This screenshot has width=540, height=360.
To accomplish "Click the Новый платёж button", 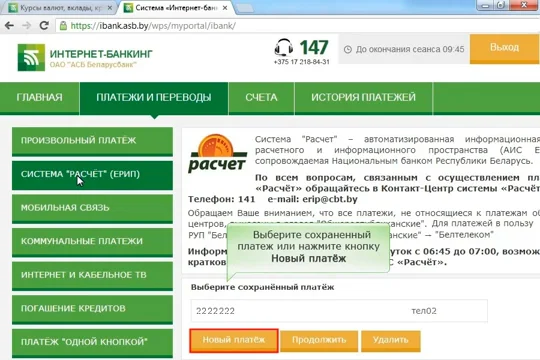I will click(x=234, y=341).
